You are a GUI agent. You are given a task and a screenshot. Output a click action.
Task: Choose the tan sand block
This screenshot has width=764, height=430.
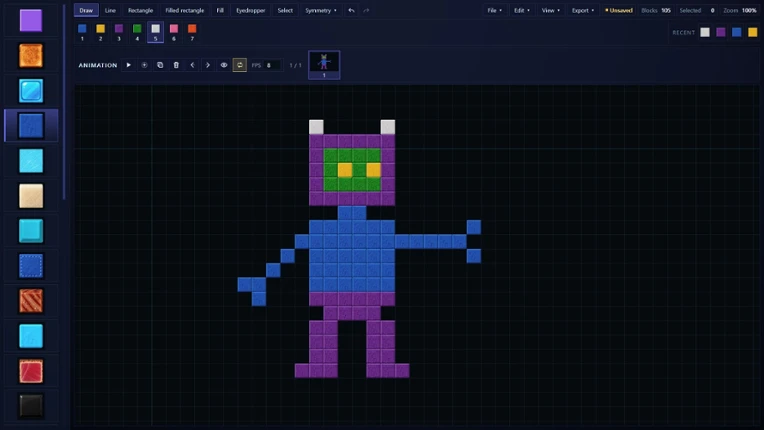pyautogui.click(x=31, y=196)
